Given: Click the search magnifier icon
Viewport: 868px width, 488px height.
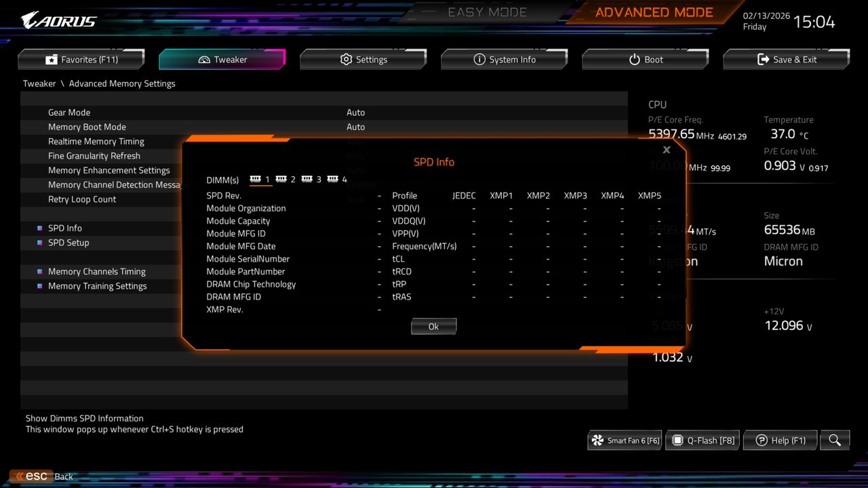Looking at the screenshot, I should pos(834,440).
